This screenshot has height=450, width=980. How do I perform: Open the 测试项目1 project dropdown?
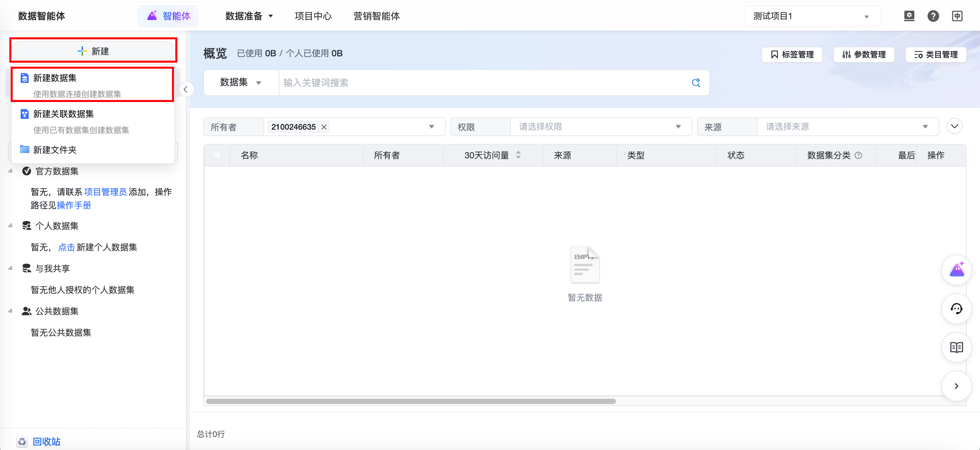[812, 16]
